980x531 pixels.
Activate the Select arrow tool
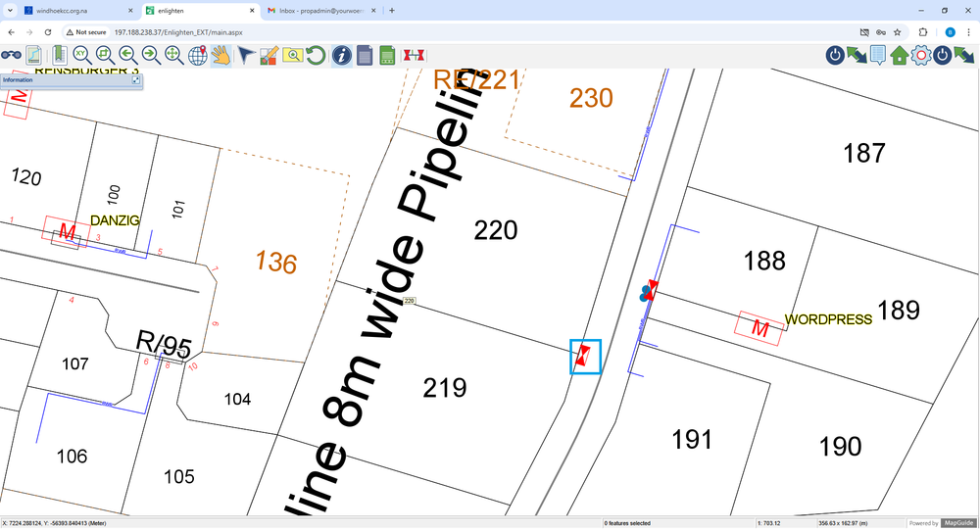tap(246, 55)
